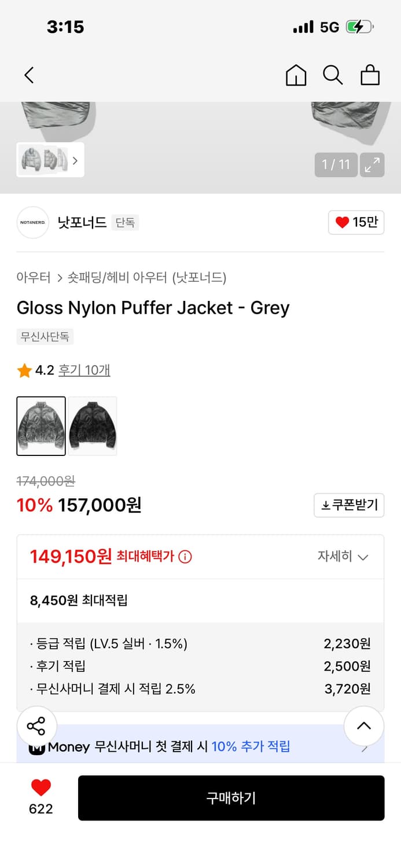Open product search with magnifier icon
This screenshot has width=401, height=868.
[333, 75]
